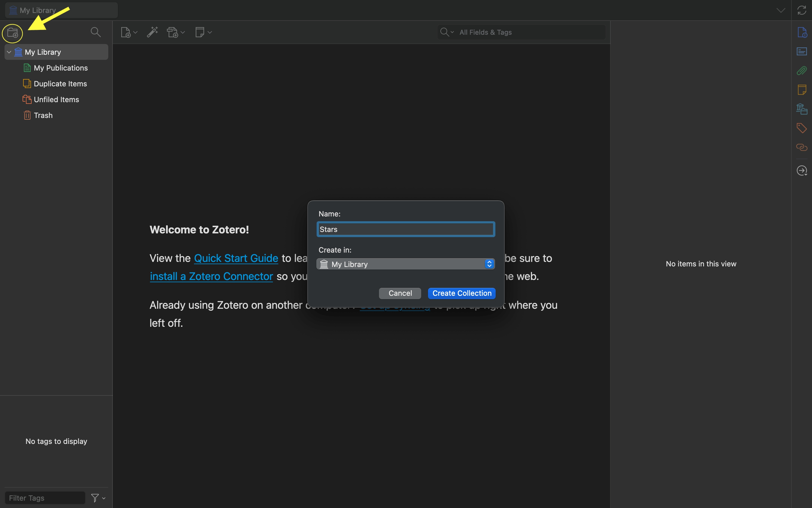The width and height of the screenshot is (812, 508).
Task: Select Libraries and Collections pane icon
Action: tap(802, 109)
